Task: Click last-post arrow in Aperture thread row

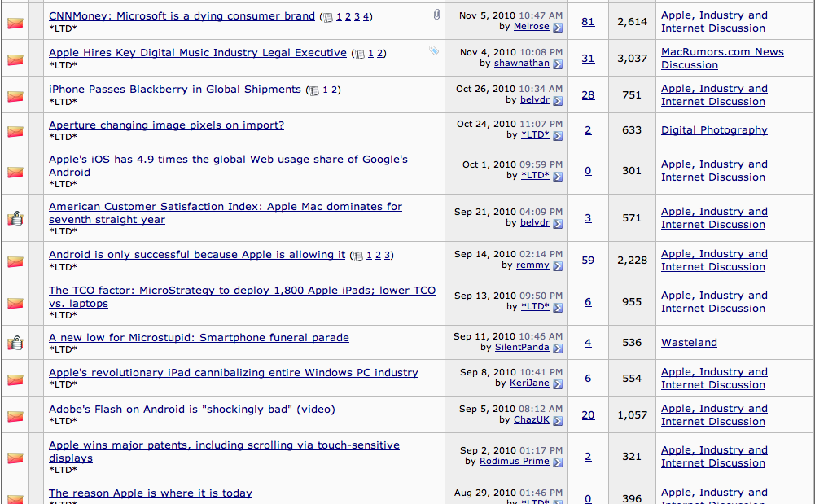Action: [558, 136]
